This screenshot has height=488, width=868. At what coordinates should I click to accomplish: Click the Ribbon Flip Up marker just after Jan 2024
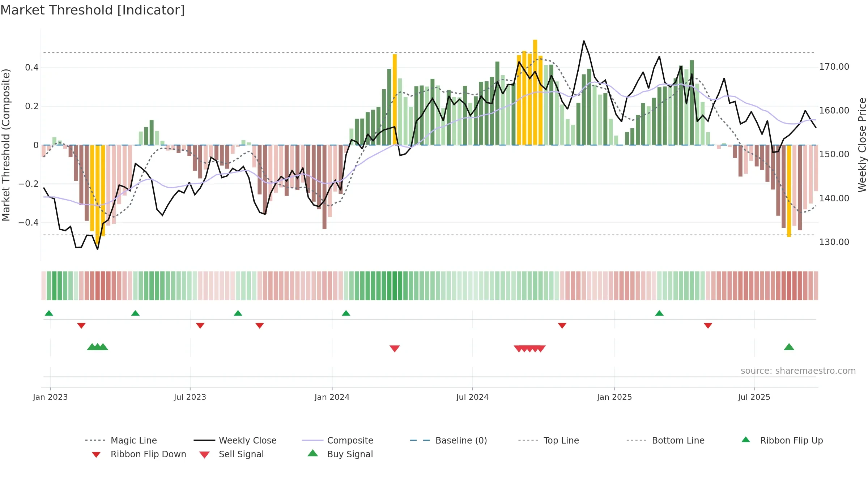pos(346,313)
